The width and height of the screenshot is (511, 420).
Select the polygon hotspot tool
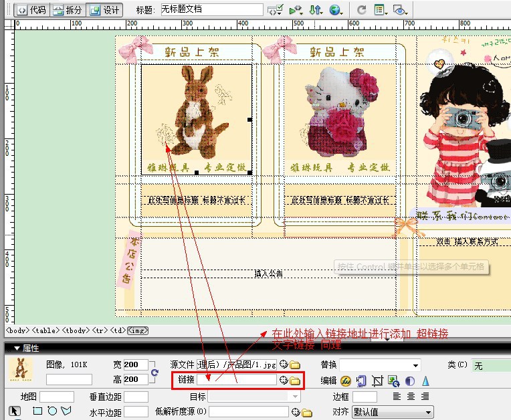[66, 411]
